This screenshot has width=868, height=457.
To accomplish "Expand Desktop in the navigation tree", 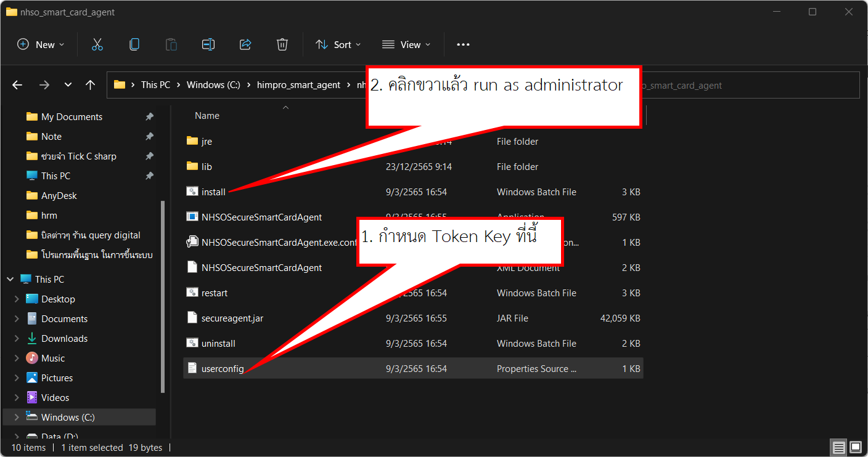I will (18, 299).
